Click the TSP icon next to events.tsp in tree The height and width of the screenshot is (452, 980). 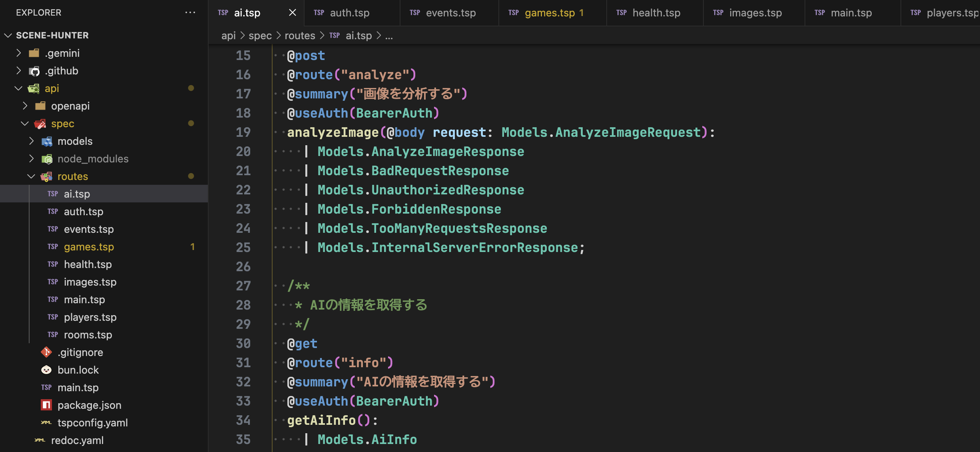point(53,229)
